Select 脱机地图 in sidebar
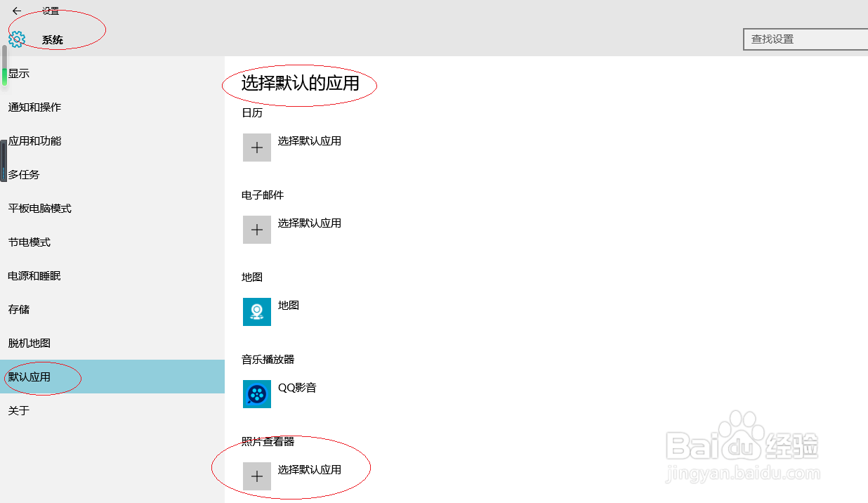This screenshot has width=868, height=503. [x=28, y=343]
